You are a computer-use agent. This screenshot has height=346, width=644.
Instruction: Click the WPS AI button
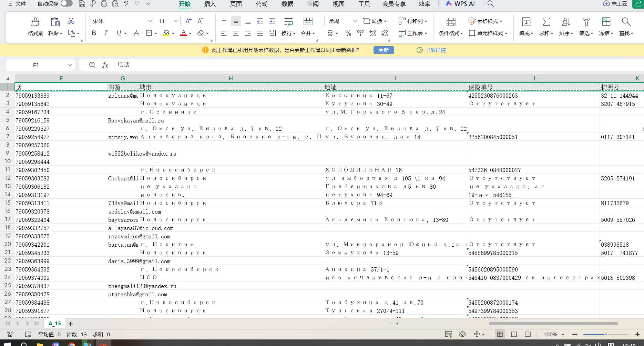(x=460, y=4)
